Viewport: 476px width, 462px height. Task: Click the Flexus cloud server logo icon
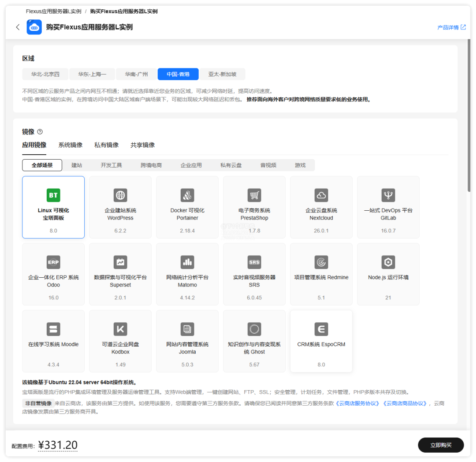click(34, 27)
